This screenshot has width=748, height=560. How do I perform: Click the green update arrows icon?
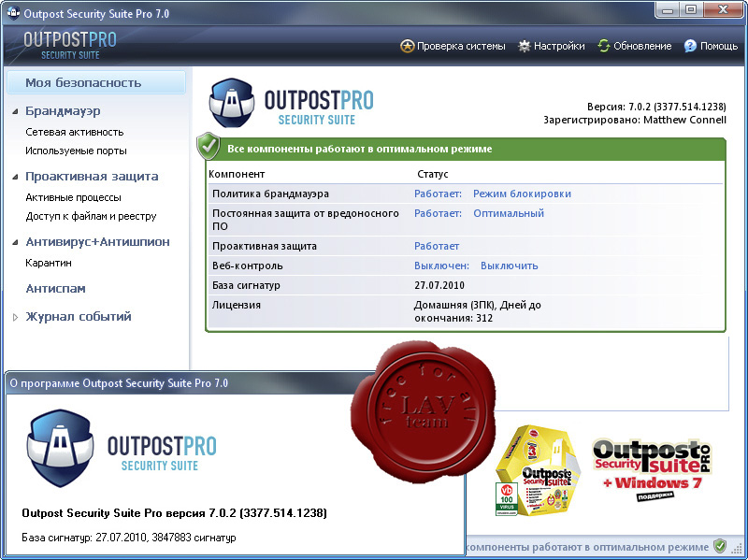click(x=604, y=46)
